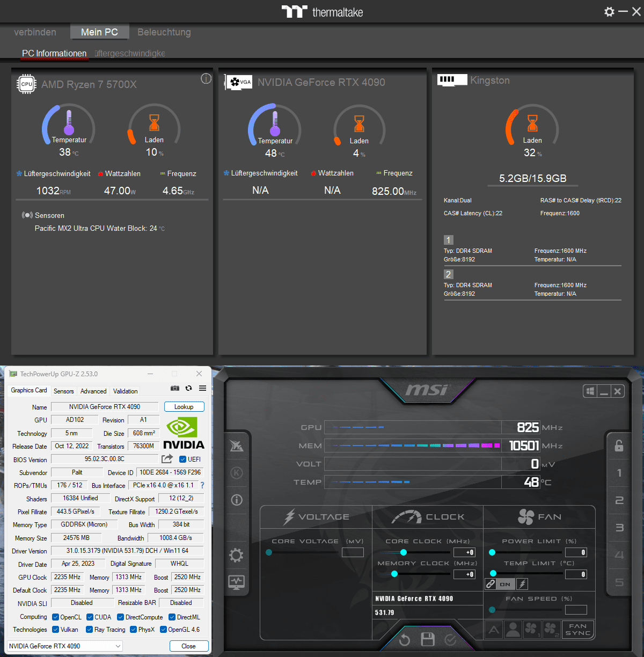Toggle OpenGL 4.6 checkbox
644x657 pixels.
(163, 630)
